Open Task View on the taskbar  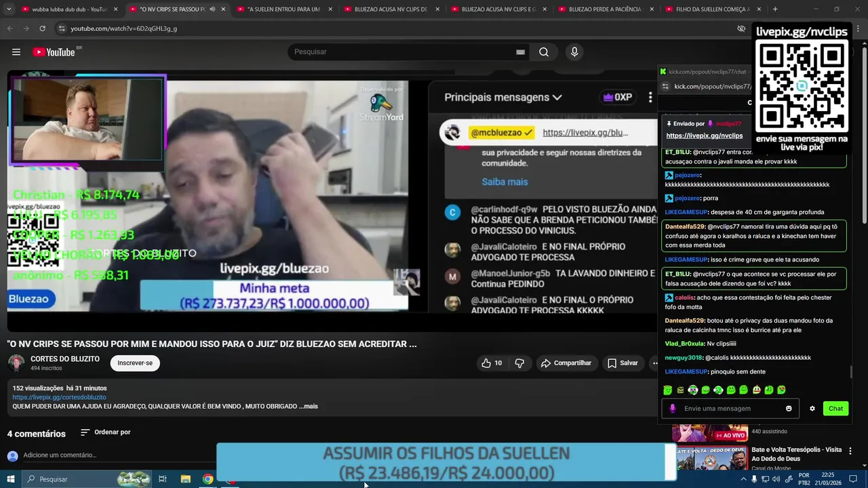[163, 479]
